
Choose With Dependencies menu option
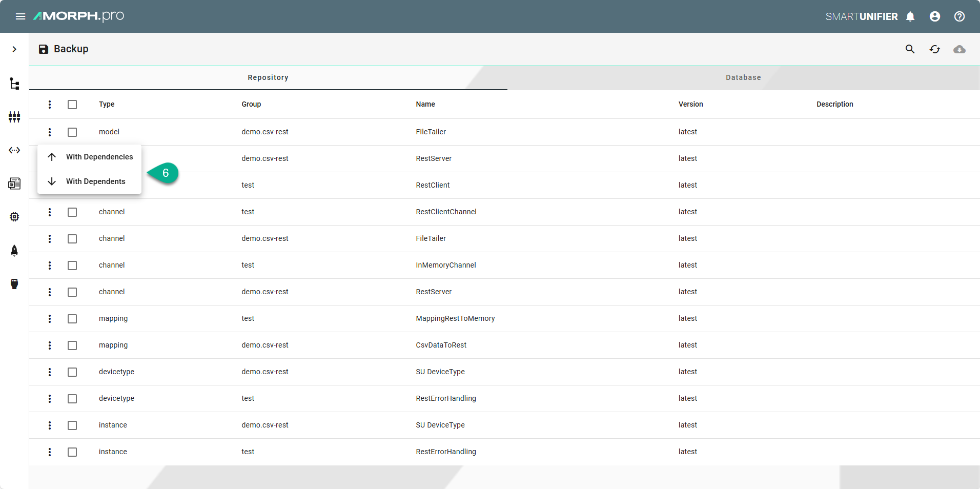pos(99,157)
